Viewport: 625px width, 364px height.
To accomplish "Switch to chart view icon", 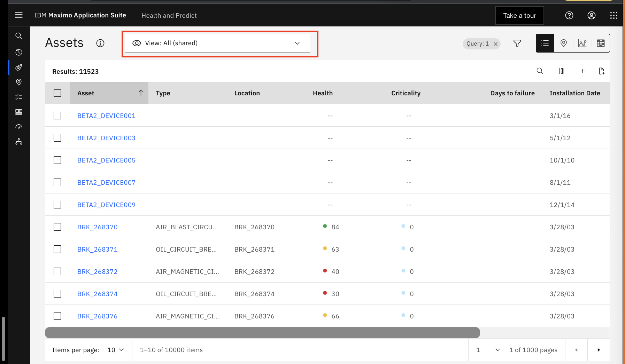I will coord(582,43).
